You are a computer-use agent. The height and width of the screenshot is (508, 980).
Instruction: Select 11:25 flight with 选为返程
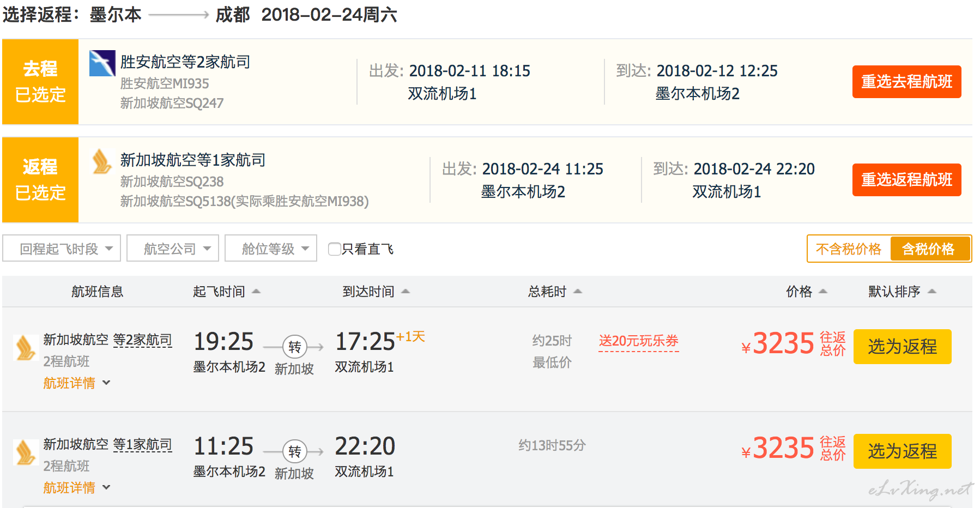point(903,451)
